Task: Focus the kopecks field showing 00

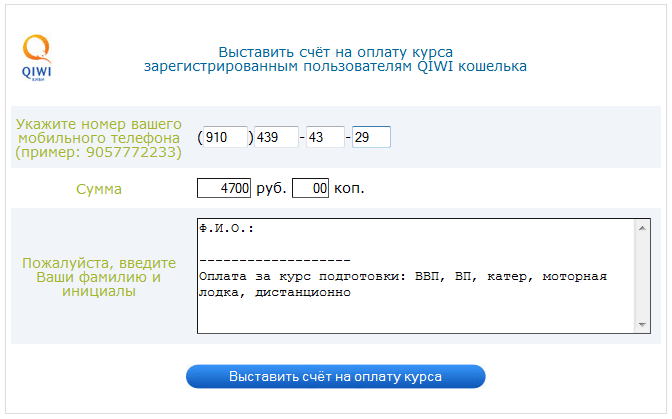Action: (x=310, y=188)
